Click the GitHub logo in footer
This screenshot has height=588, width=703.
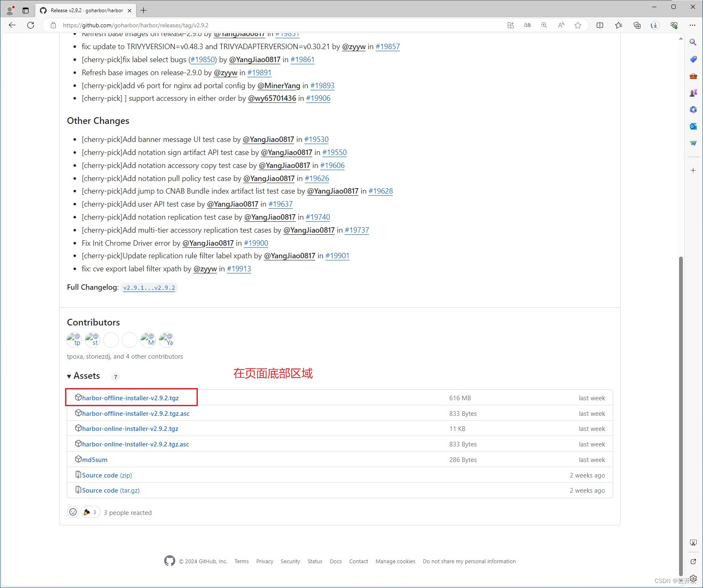tap(170, 561)
